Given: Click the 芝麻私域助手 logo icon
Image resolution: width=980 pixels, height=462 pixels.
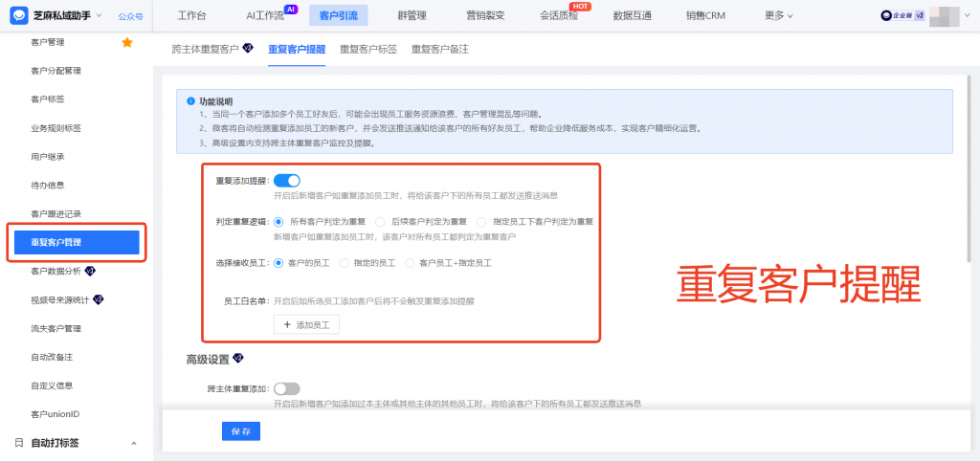Looking at the screenshot, I should click(x=19, y=15).
